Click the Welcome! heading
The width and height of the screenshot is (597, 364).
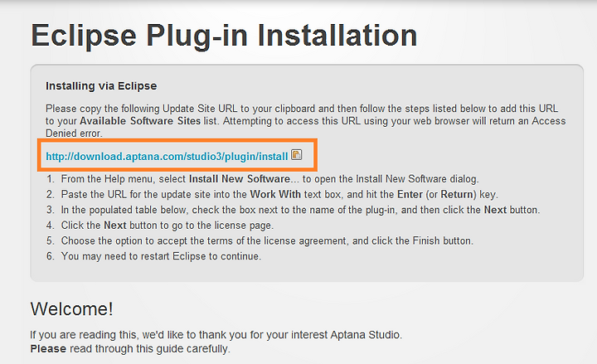click(71, 308)
